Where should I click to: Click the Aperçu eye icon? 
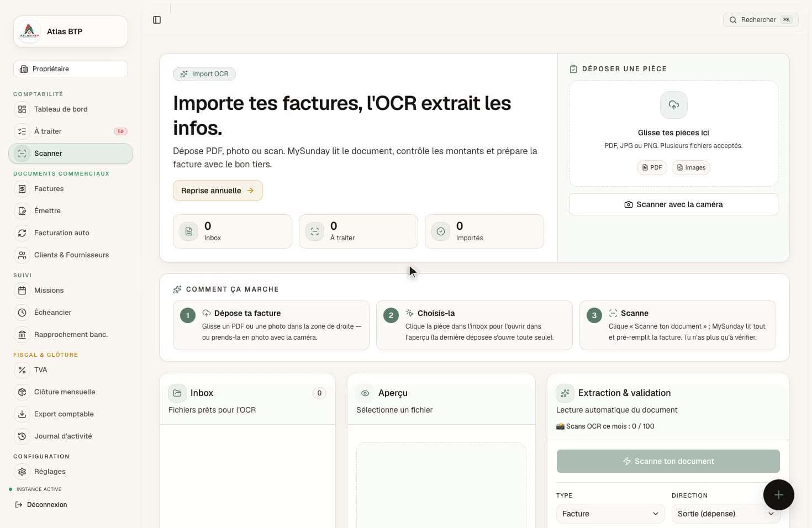coord(365,393)
